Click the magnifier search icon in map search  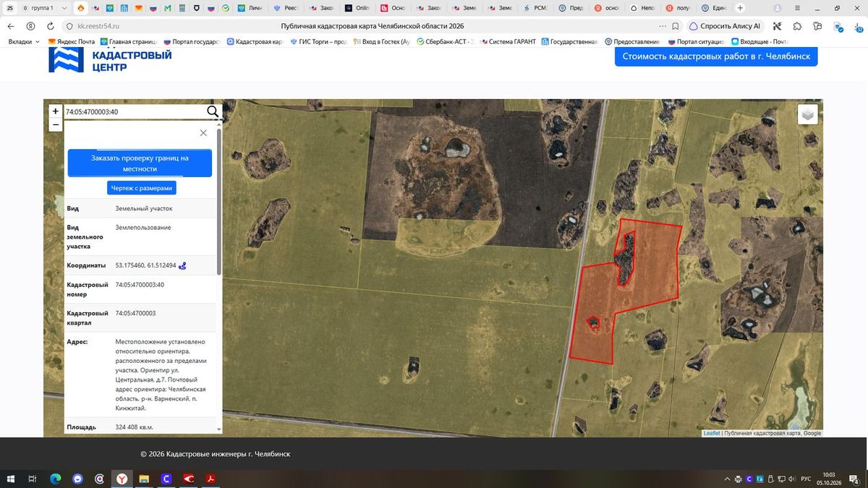(213, 111)
